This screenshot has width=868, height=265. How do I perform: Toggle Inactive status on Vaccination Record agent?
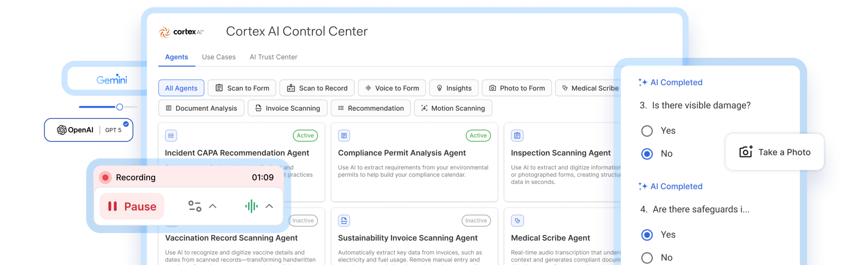pyautogui.click(x=303, y=221)
